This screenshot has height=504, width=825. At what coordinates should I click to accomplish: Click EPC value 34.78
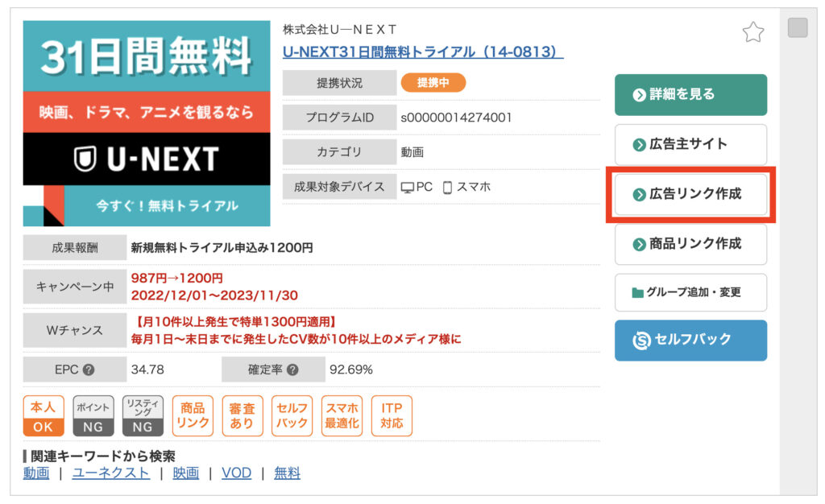point(147,370)
